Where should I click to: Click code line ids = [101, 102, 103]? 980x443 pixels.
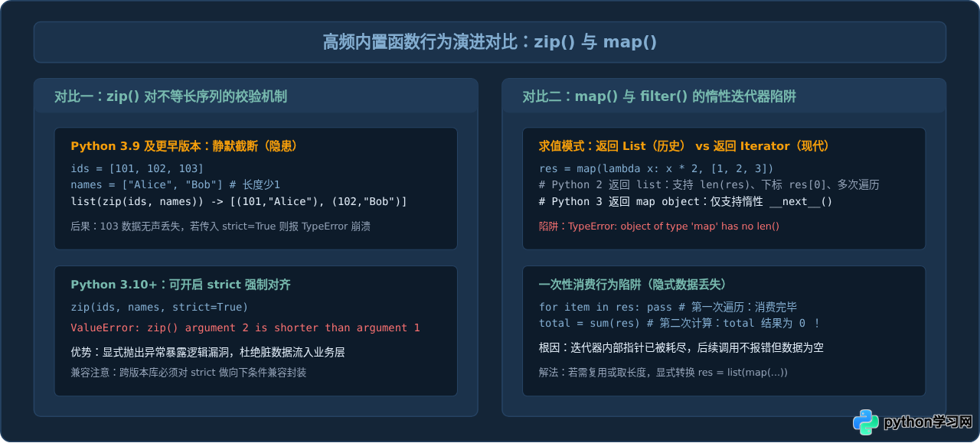(137, 168)
